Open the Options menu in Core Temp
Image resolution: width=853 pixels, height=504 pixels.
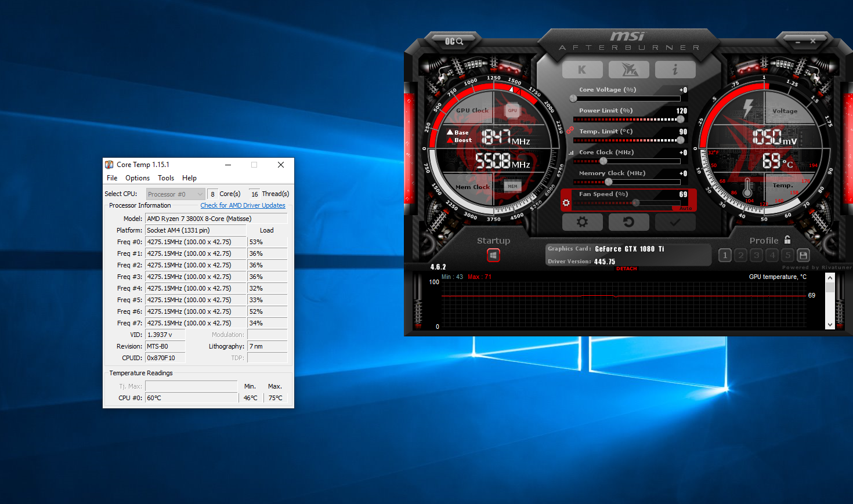(x=138, y=178)
